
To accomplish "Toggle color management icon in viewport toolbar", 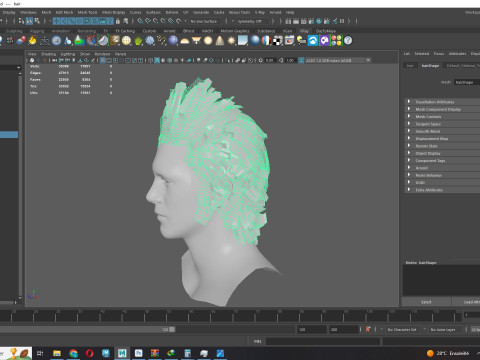I will point(301,60).
